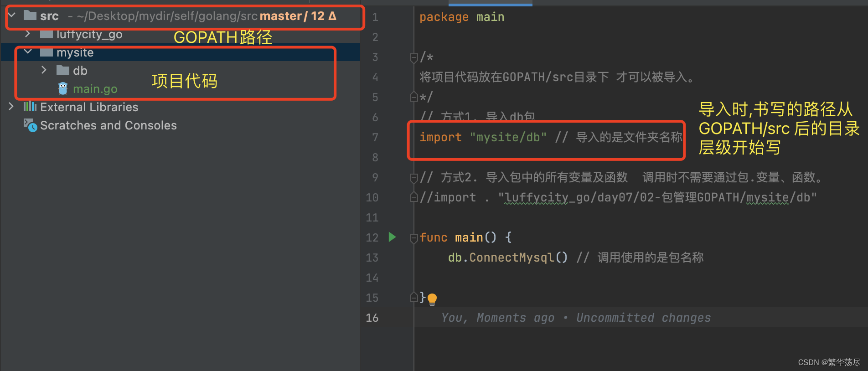Click the Go gopher icon for main.go
The height and width of the screenshot is (371, 868).
63,88
